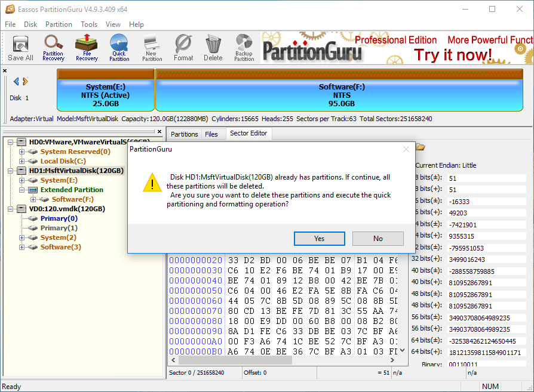Expand the System(E:) node
534x392 pixels.
[22, 180]
